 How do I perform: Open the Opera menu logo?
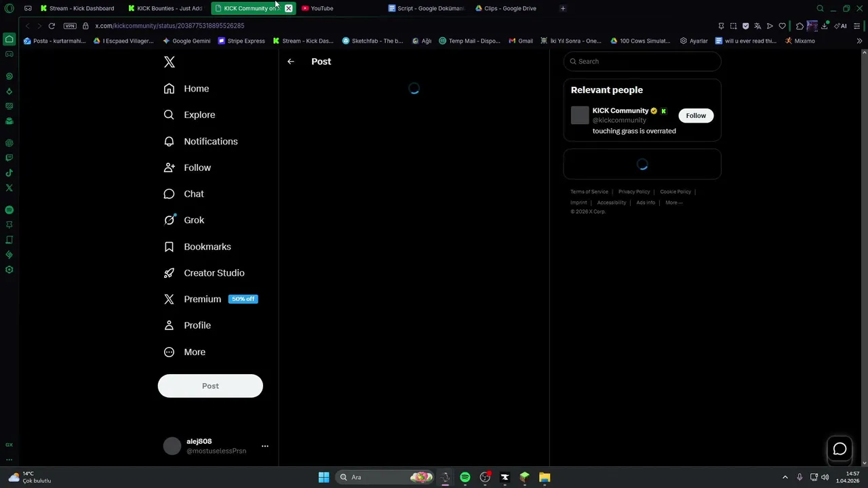pos(9,8)
